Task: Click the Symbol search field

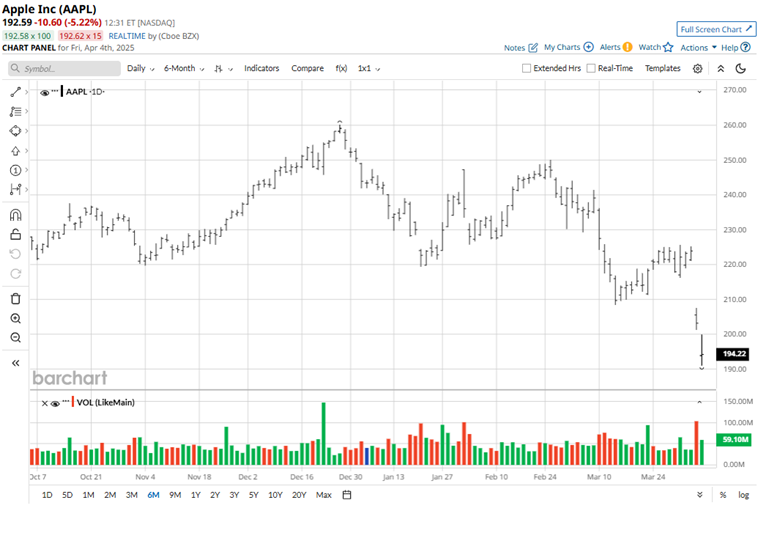Action: [64, 69]
